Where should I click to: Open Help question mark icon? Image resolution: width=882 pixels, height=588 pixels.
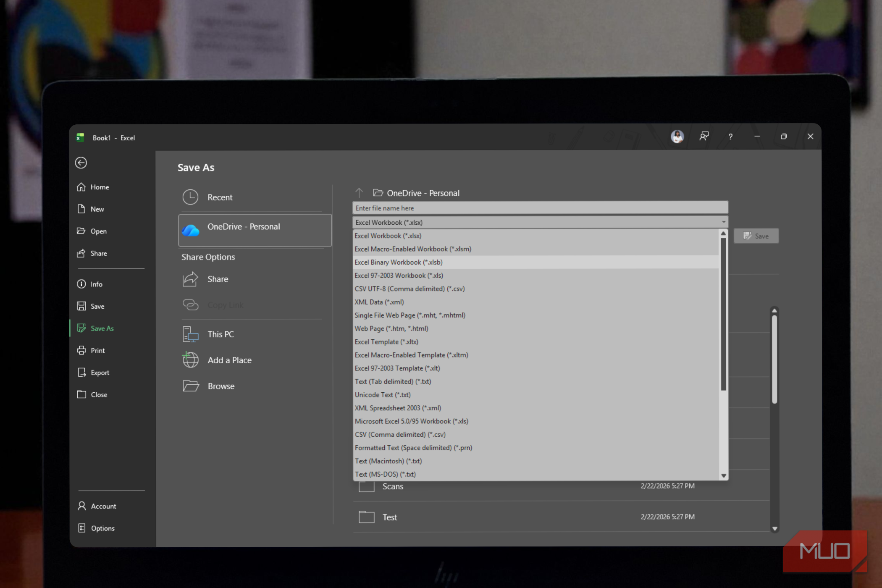pos(730,136)
